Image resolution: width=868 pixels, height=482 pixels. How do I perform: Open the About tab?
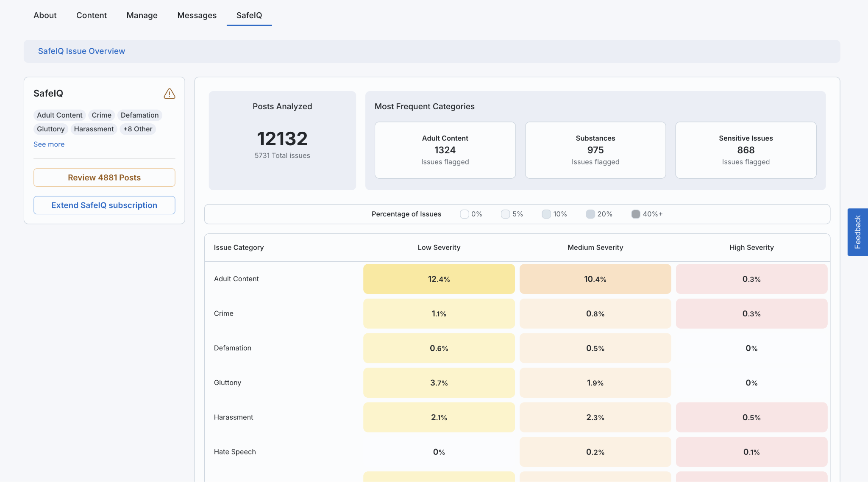click(45, 15)
